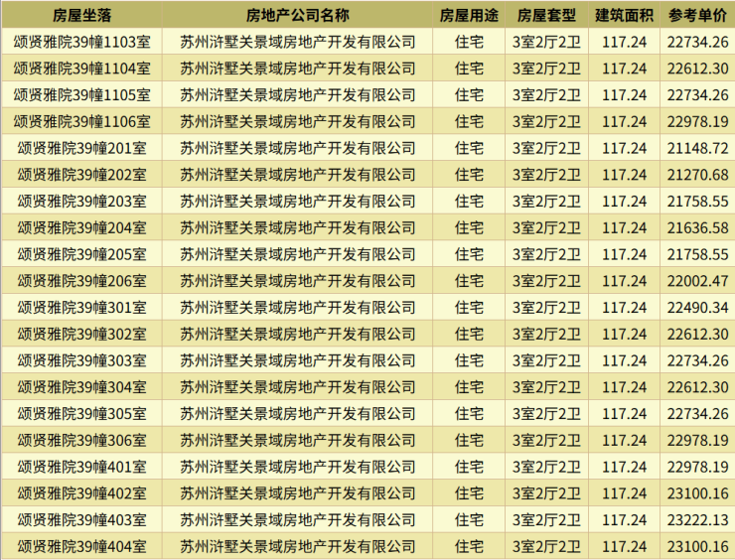Click price 21758.55 in the 203室 row
Image resolution: width=735 pixels, height=560 pixels.
coord(697,202)
